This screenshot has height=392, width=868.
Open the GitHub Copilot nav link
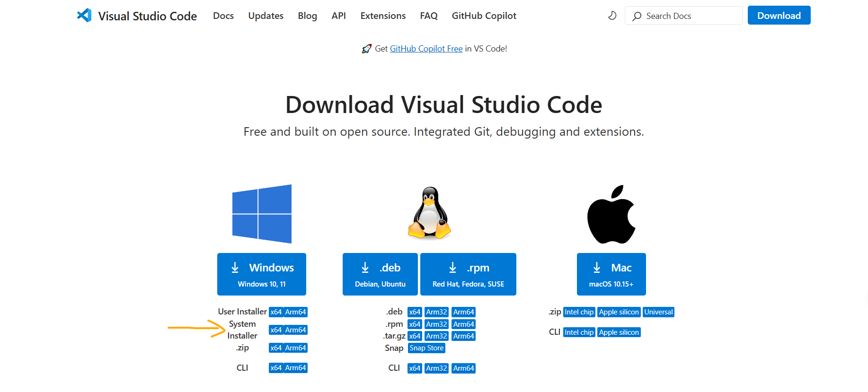[x=484, y=16]
